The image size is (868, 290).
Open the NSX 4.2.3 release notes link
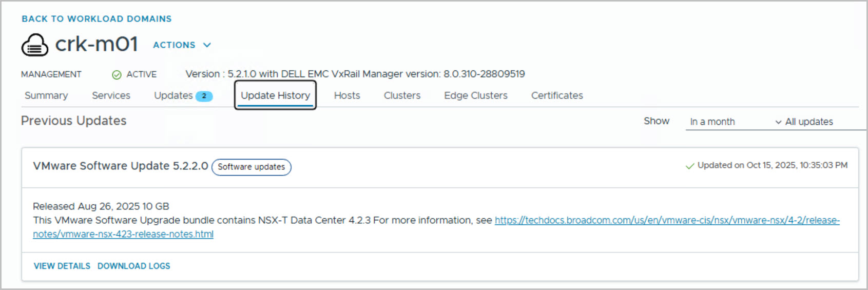tap(666, 220)
